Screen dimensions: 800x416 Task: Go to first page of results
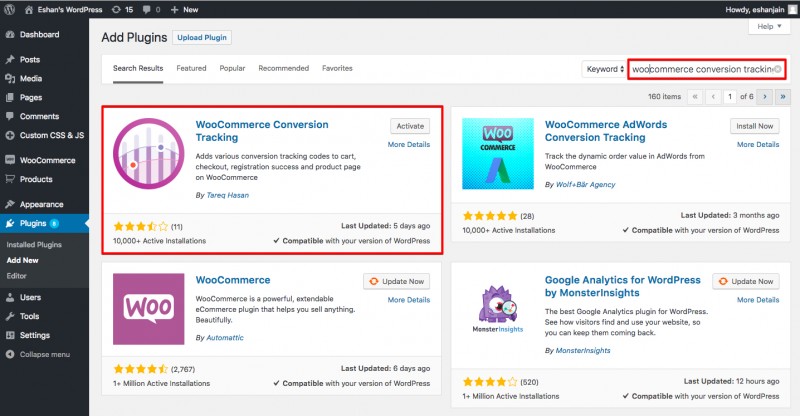click(695, 96)
